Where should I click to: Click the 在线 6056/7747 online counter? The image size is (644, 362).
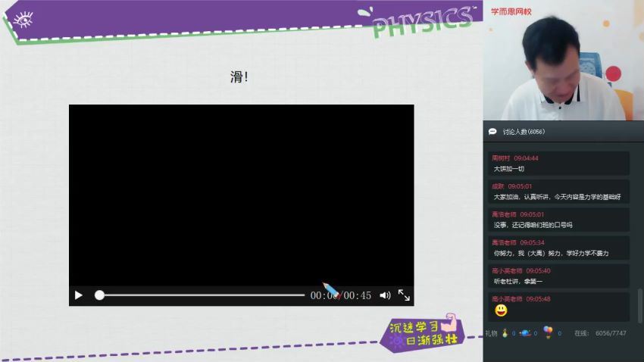coord(600,332)
